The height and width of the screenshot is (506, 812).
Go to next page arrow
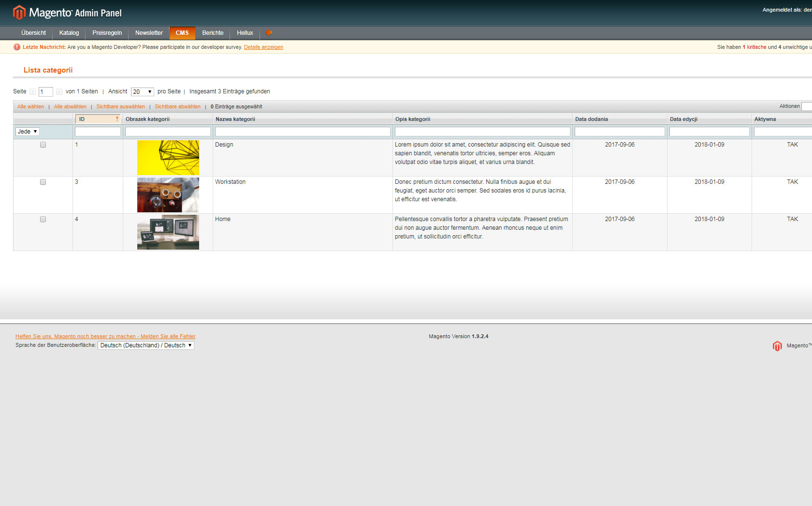59,91
